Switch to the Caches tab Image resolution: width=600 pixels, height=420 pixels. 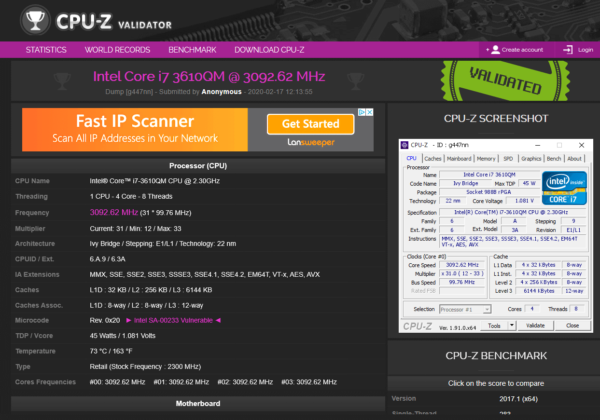(433, 159)
